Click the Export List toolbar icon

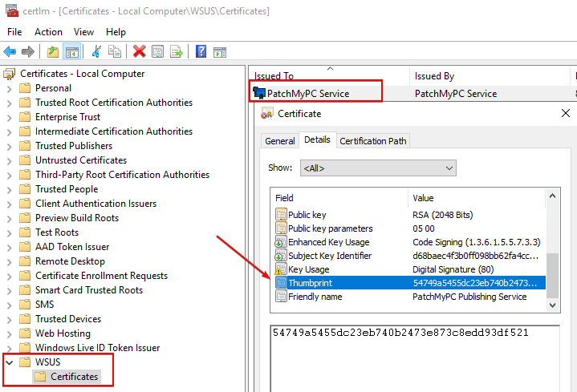[x=177, y=52]
